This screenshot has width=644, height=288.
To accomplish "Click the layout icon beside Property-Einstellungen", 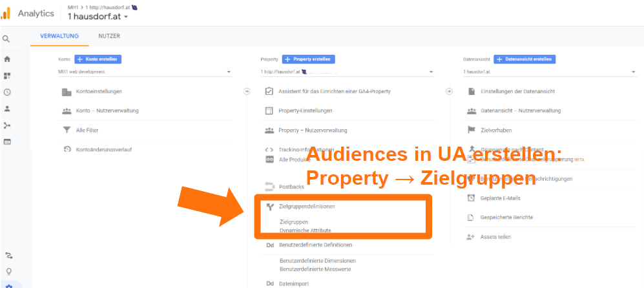I will pos(269,110).
